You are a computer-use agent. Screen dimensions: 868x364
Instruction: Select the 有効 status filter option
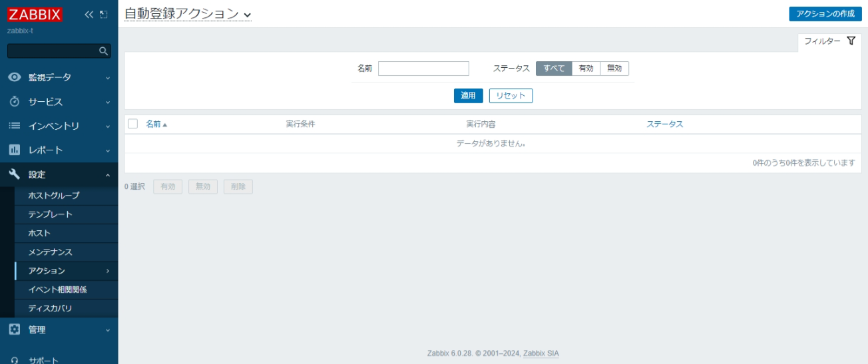(x=586, y=69)
